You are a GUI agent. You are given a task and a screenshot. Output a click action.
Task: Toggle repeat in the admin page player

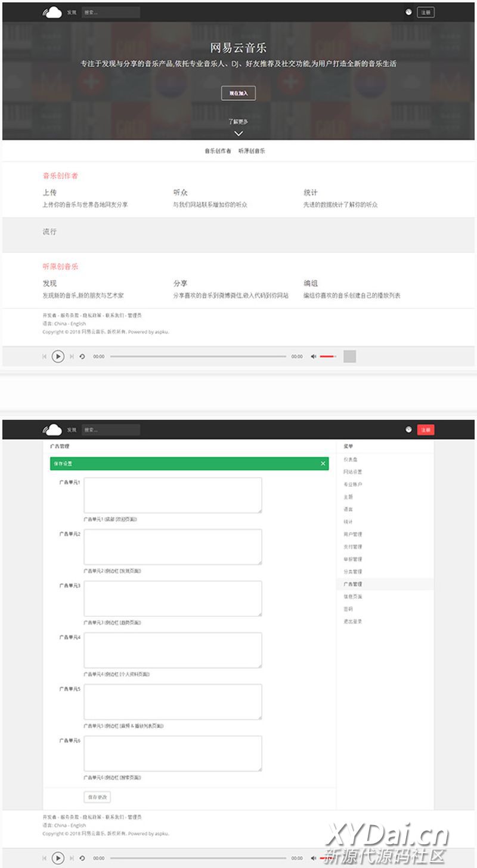click(82, 858)
